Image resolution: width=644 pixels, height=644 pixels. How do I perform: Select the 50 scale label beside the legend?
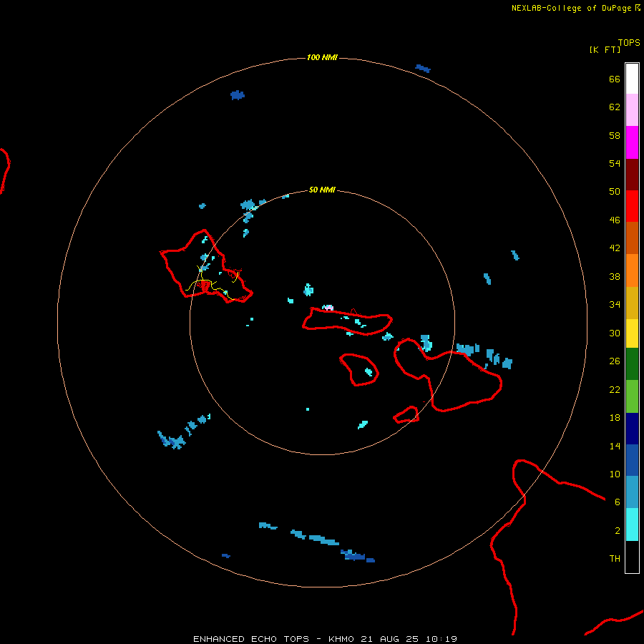pos(615,192)
